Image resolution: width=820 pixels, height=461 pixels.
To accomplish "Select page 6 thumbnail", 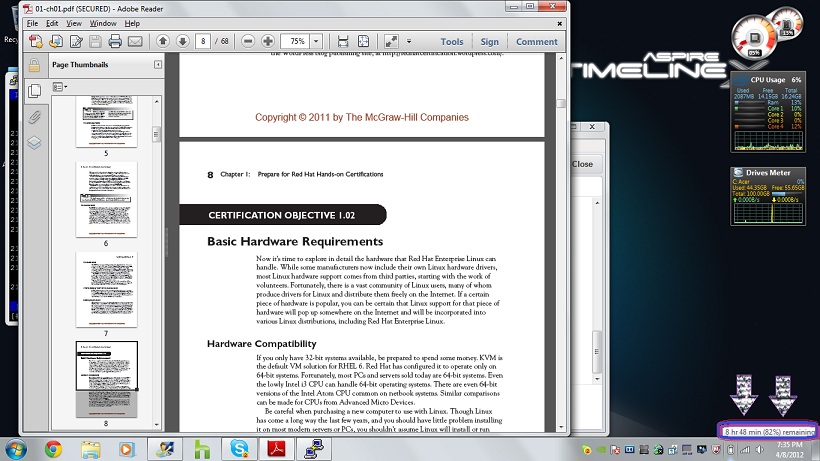I will [106, 199].
